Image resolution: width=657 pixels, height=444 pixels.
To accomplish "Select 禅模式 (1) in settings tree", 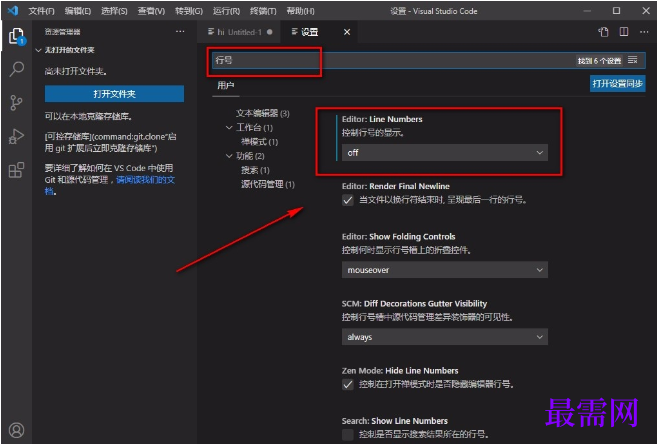I will [x=259, y=142].
